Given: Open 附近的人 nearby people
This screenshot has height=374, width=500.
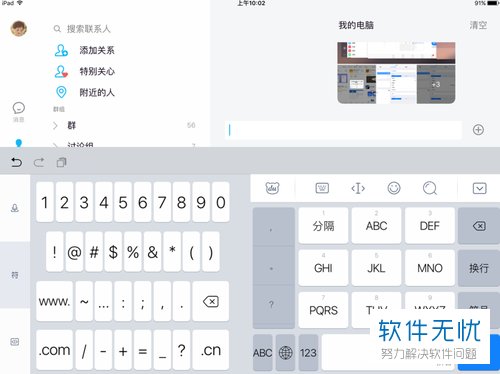Looking at the screenshot, I should [x=85, y=92].
